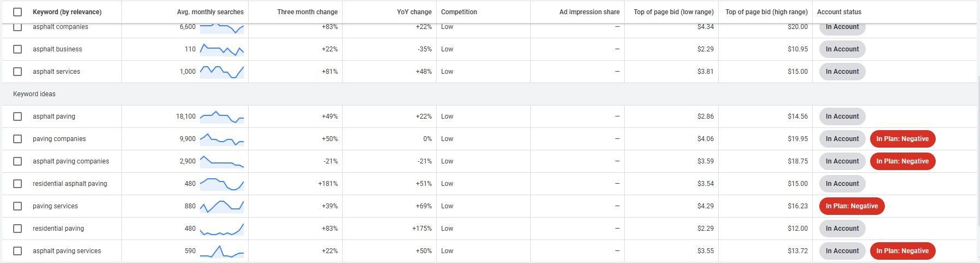The width and height of the screenshot is (980, 263).
Task: Click the paving services trend sparkline chart
Action: tap(222, 206)
